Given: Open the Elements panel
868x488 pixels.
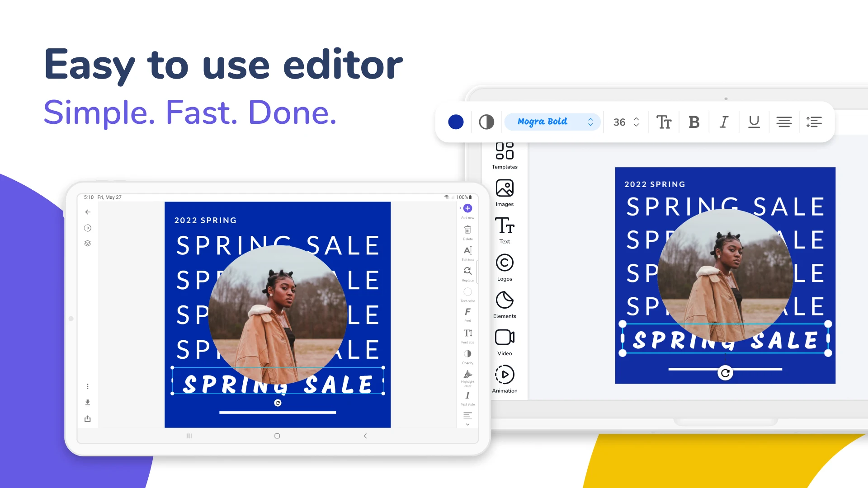Looking at the screenshot, I should tap(505, 305).
